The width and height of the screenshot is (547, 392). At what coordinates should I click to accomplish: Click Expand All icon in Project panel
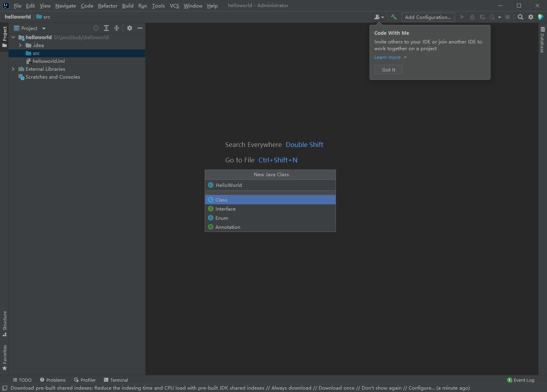click(x=106, y=28)
